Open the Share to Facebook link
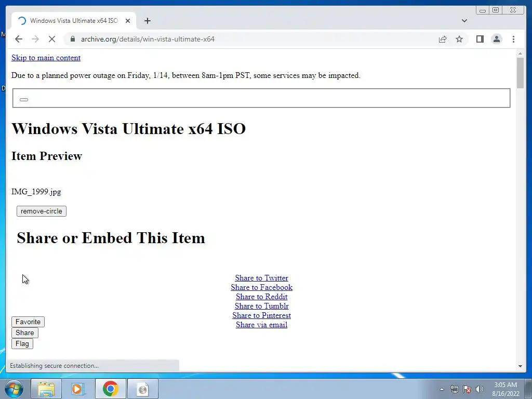532x399 pixels. tap(262, 287)
